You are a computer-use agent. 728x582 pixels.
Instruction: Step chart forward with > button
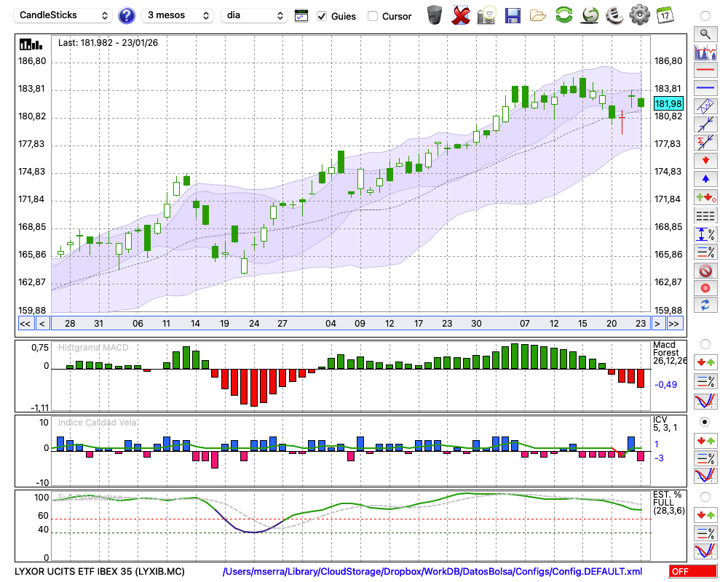pyautogui.click(x=657, y=324)
